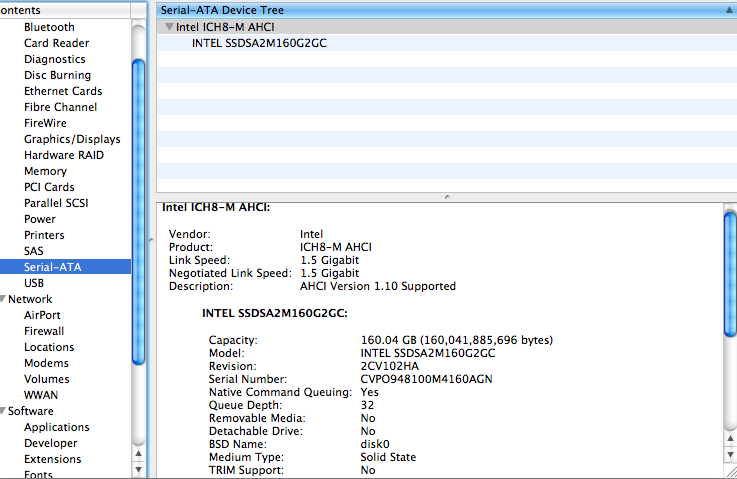Click the sidebar scroll down arrow
This screenshot has width=737, height=479.
pos(138,469)
